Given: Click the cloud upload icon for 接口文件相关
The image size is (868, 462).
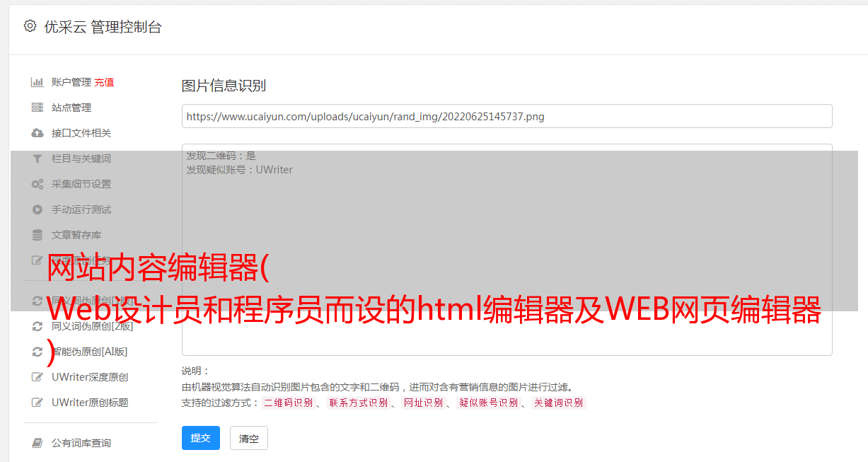Looking at the screenshot, I should coord(37,133).
